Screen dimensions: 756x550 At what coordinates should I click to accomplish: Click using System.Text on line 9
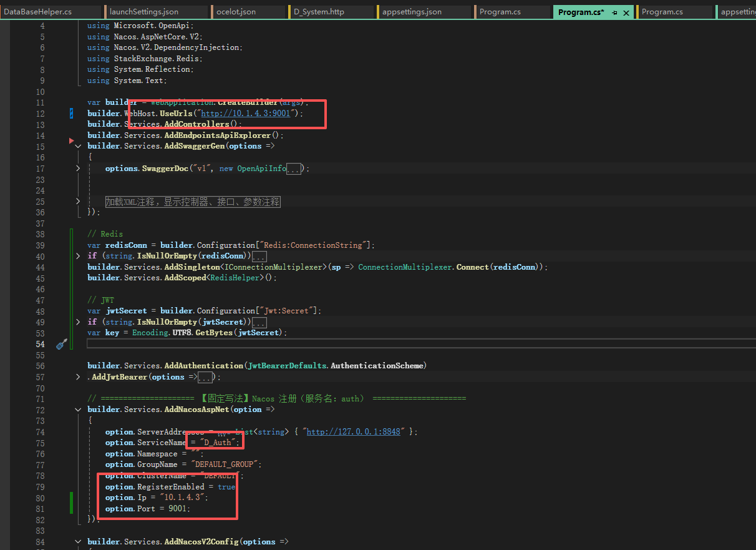click(127, 81)
